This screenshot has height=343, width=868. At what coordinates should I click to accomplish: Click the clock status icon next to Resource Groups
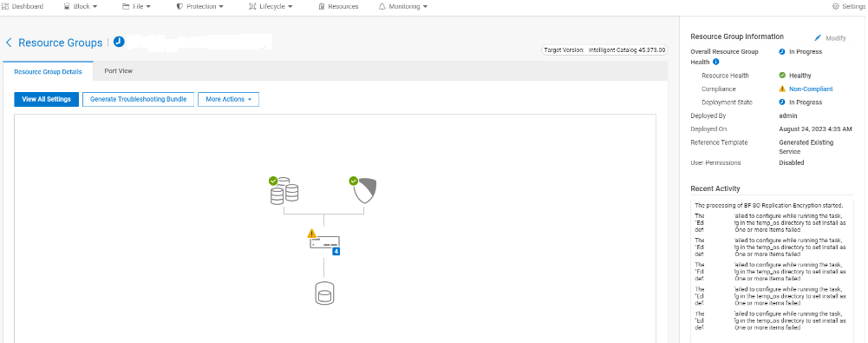click(119, 42)
